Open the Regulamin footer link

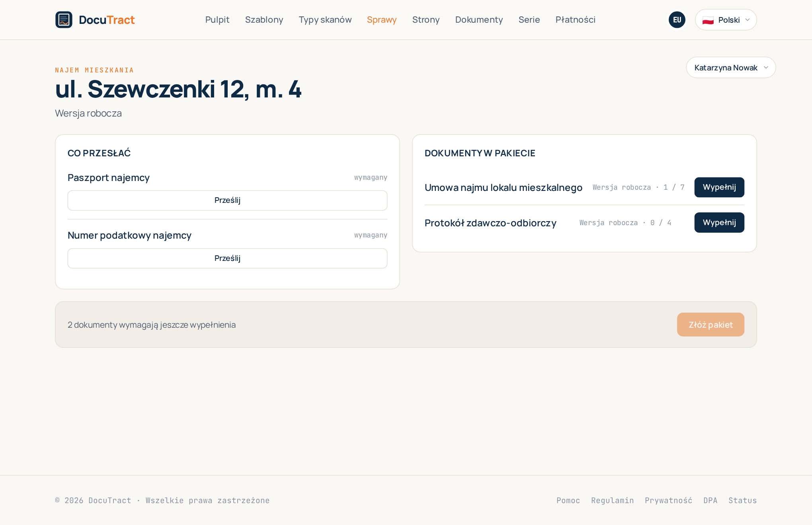pos(612,500)
